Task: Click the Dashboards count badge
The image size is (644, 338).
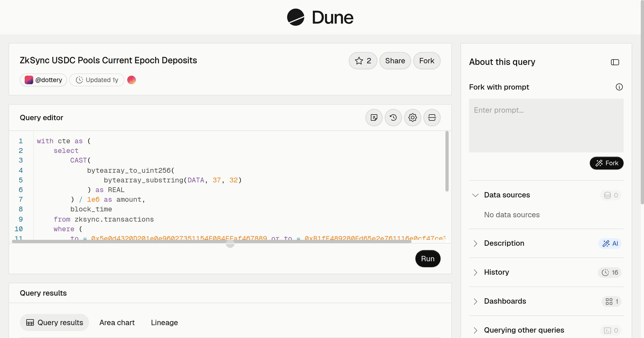Action: point(612,301)
